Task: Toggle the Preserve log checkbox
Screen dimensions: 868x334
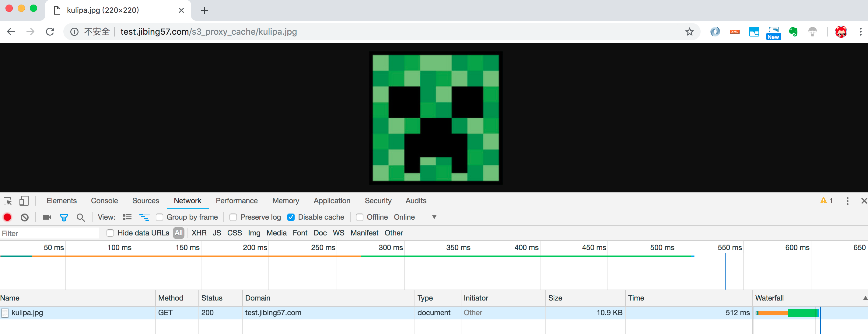Action: [233, 217]
